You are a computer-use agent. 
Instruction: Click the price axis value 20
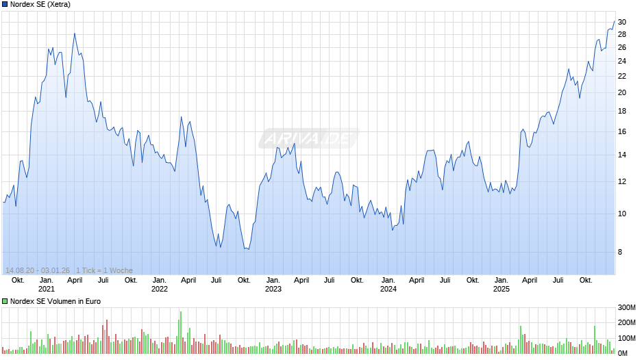tap(622, 93)
